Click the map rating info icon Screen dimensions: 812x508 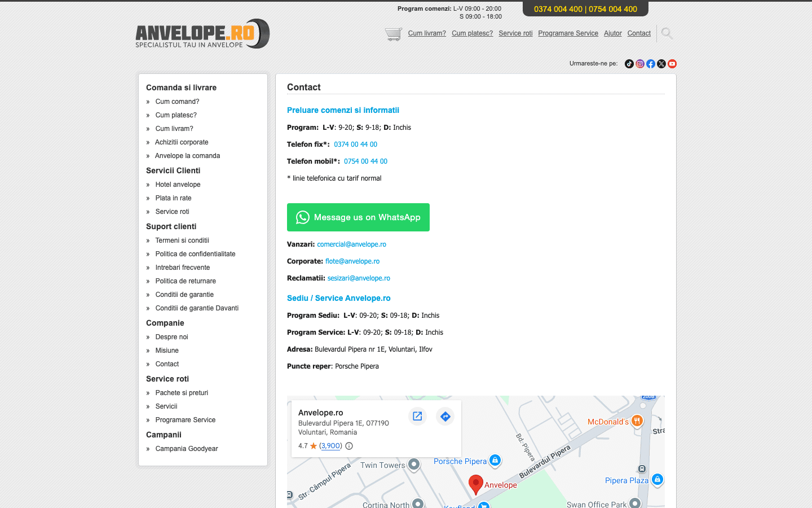click(x=349, y=446)
